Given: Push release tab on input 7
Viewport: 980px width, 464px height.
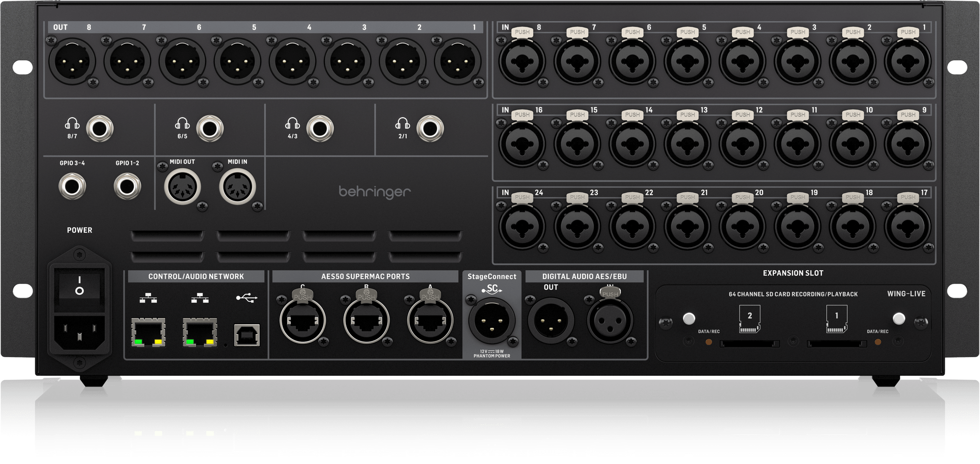Looking at the screenshot, I should point(577,32).
